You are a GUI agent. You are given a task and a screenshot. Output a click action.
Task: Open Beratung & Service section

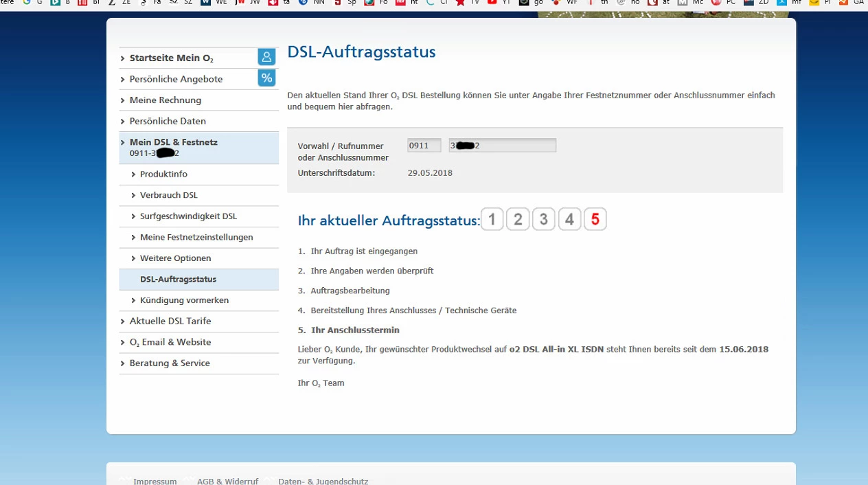click(x=170, y=363)
